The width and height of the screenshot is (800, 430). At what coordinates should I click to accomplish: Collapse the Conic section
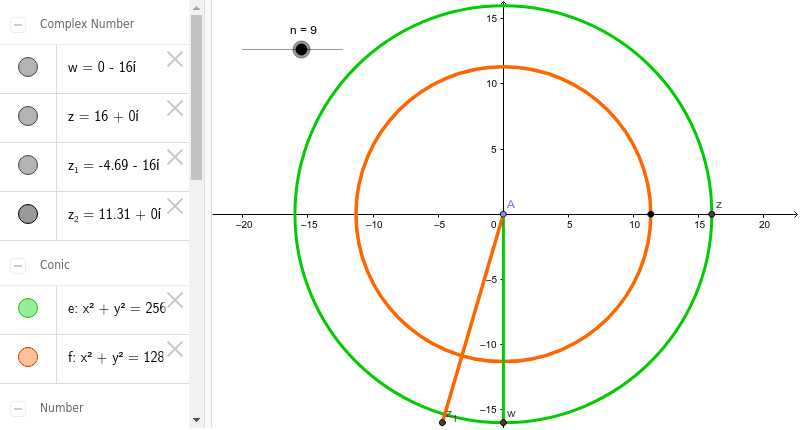(18, 265)
